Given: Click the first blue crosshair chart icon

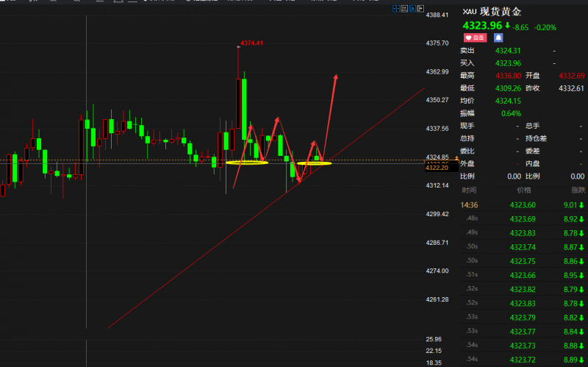Looking at the screenshot, I should pyautogui.click(x=395, y=10).
